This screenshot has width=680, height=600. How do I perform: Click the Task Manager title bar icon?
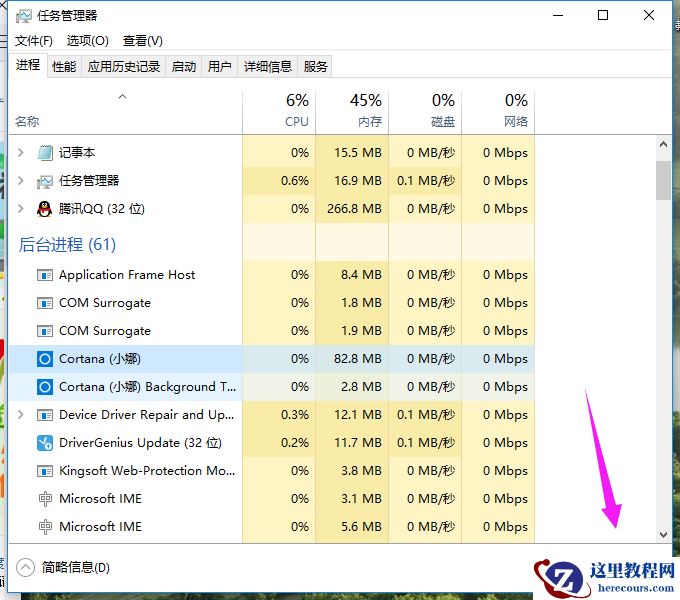[23, 16]
